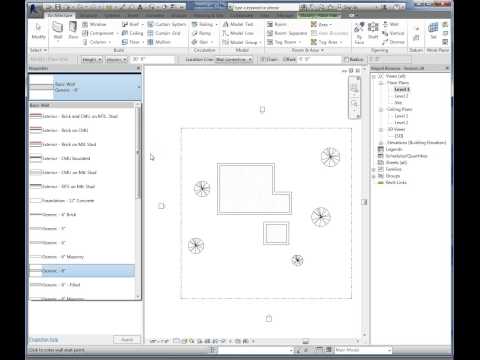Open the Revit Links item in browser
This screenshot has height=360, width=480.
tap(396, 182)
